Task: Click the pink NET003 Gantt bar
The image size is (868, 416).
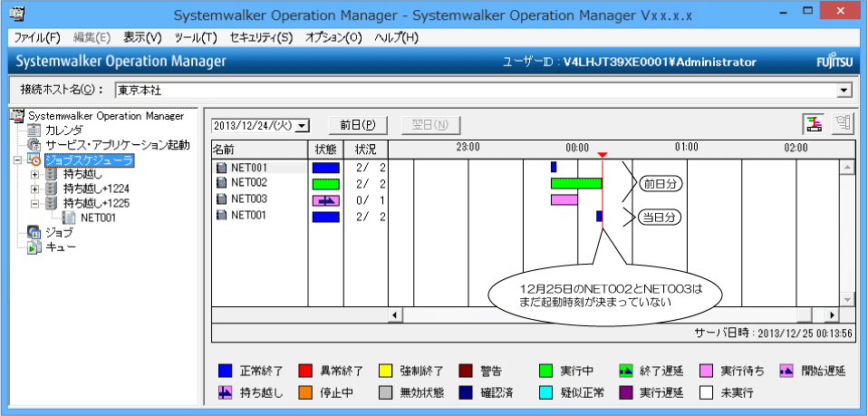Action: pyautogui.click(x=564, y=200)
